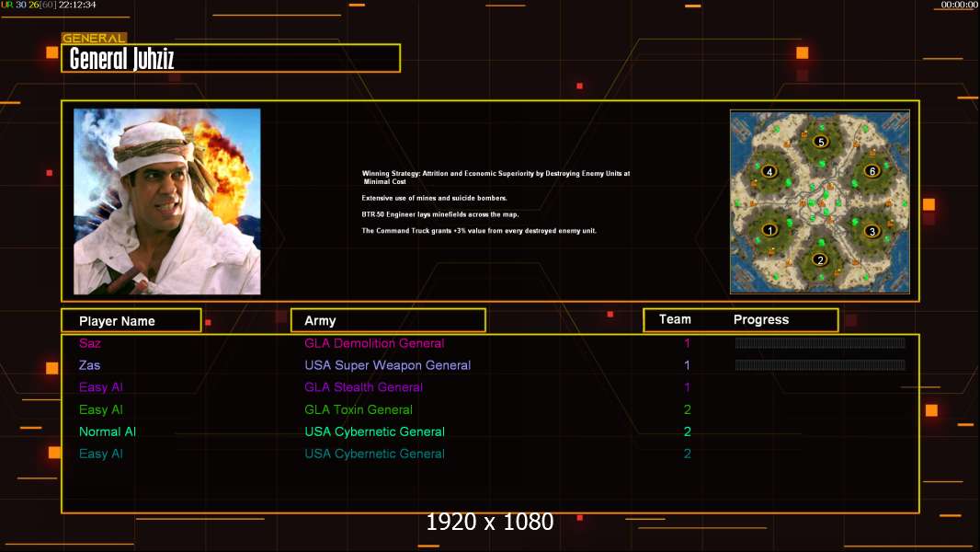Click Saz's loading progress bar
Screen dimensions: 980x552
point(820,343)
